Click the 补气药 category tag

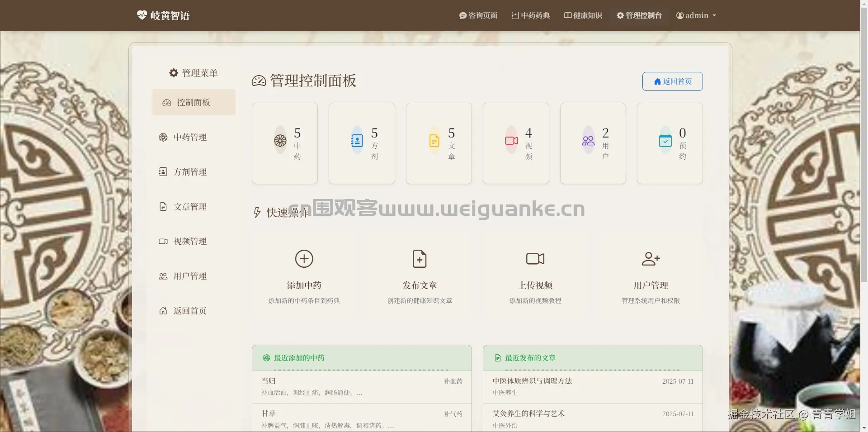click(x=453, y=414)
